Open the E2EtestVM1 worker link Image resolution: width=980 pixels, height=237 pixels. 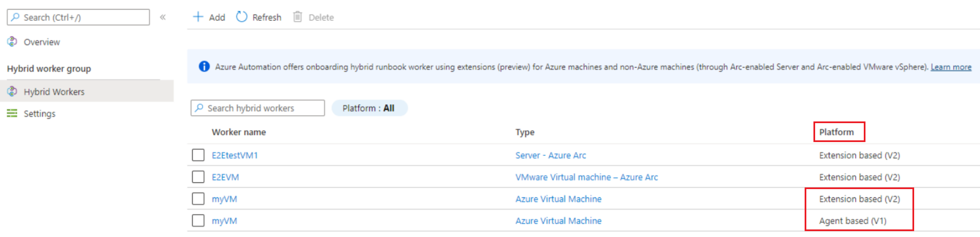tap(235, 155)
